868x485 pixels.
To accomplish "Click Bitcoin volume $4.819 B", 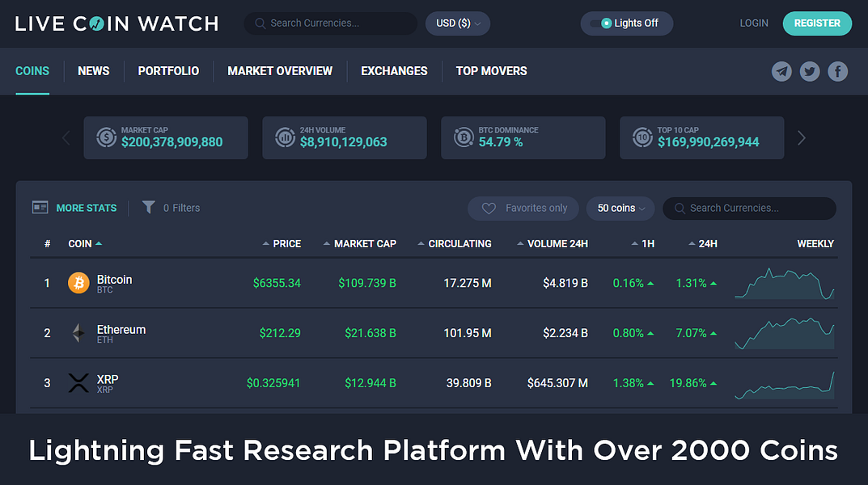I will pos(565,283).
